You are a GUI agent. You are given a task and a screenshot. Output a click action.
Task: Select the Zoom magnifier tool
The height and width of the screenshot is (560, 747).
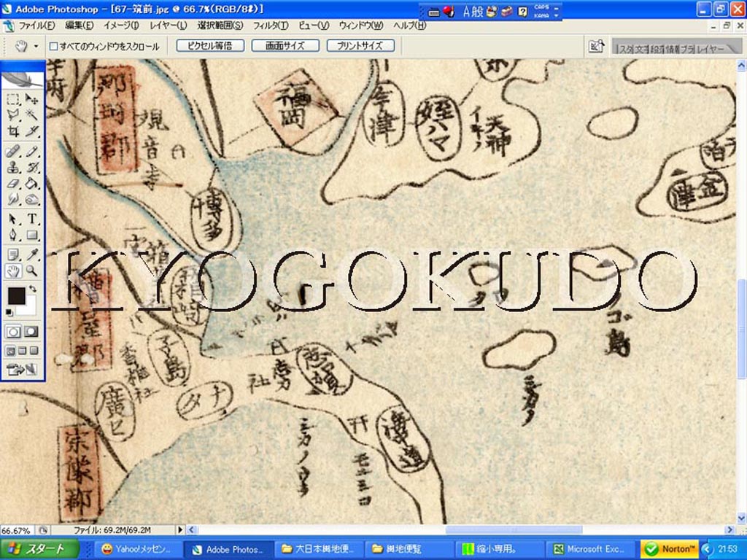[x=31, y=271]
